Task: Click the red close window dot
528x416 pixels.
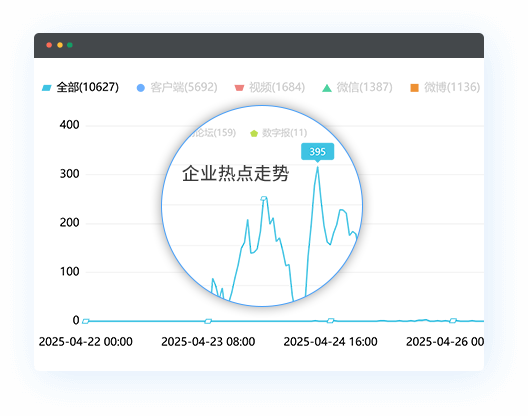Action: point(49,45)
